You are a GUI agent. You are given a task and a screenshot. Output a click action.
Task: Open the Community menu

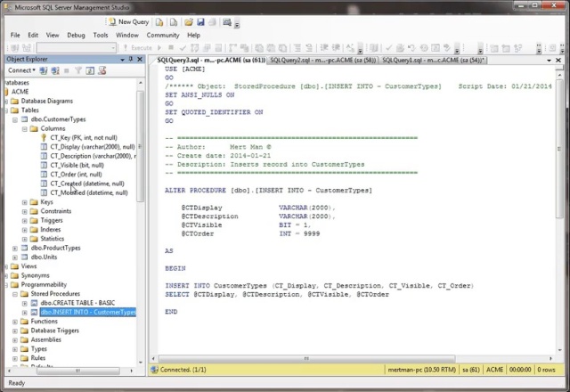click(x=163, y=35)
